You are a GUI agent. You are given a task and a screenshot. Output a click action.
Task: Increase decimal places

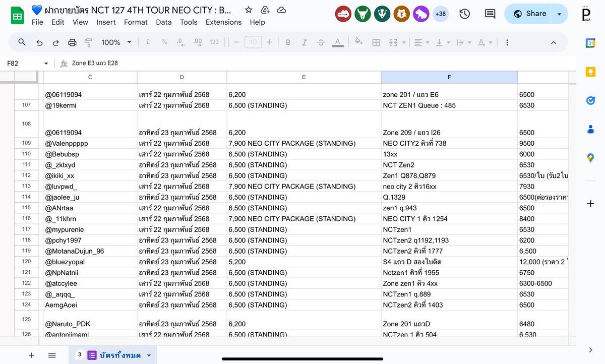(197, 42)
